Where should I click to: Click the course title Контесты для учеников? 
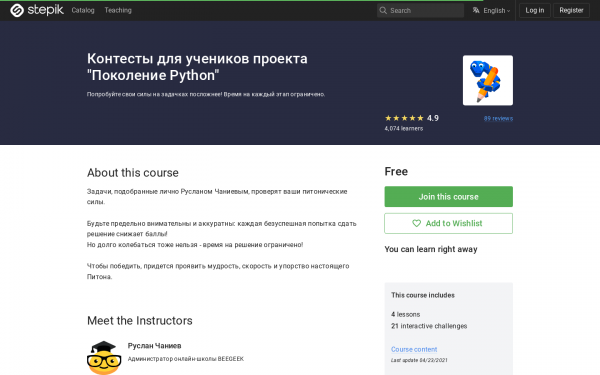click(x=197, y=67)
